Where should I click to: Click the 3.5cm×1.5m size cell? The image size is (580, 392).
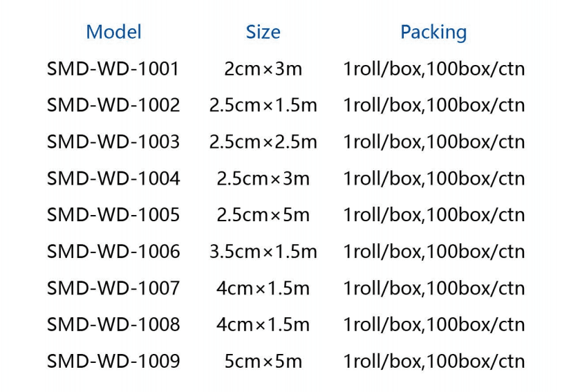point(263,252)
